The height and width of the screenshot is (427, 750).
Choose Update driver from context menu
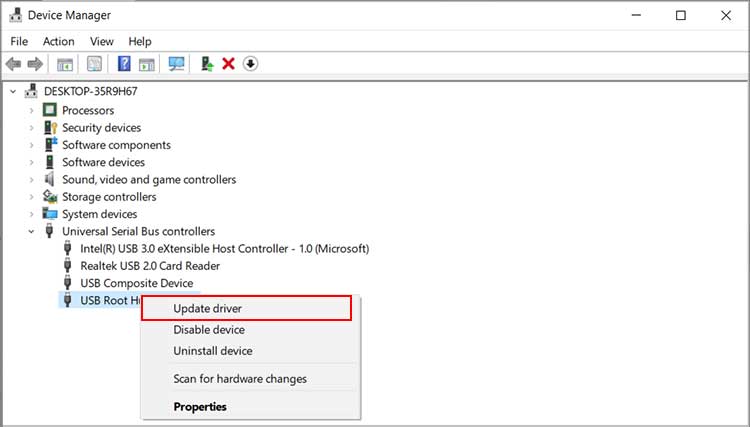(247, 308)
